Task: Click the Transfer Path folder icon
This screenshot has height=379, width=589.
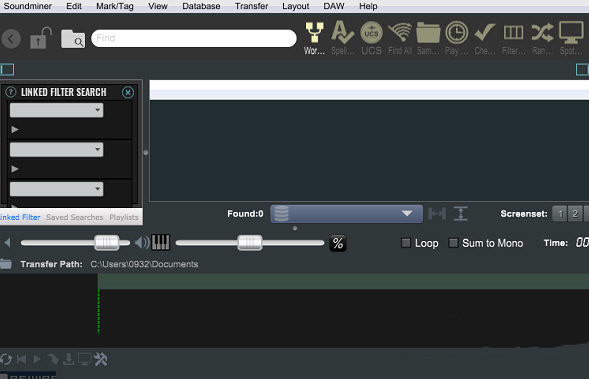Action: [x=6, y=264]
